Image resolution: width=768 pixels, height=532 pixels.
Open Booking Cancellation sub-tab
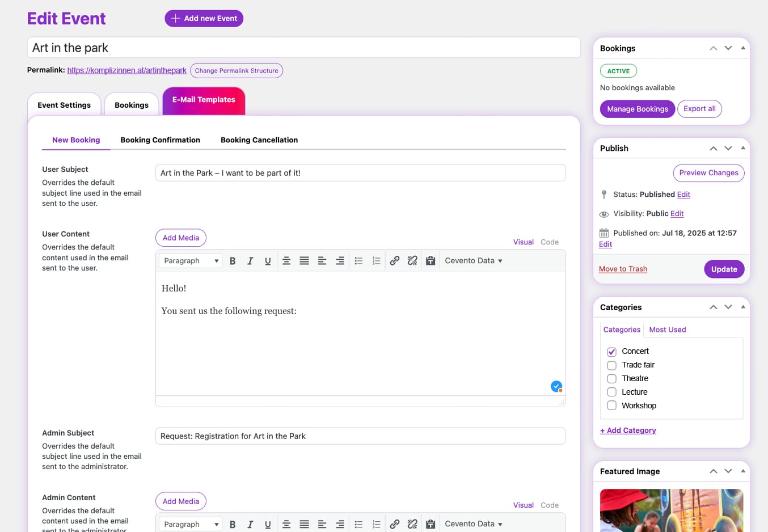[x=259, y=140]
